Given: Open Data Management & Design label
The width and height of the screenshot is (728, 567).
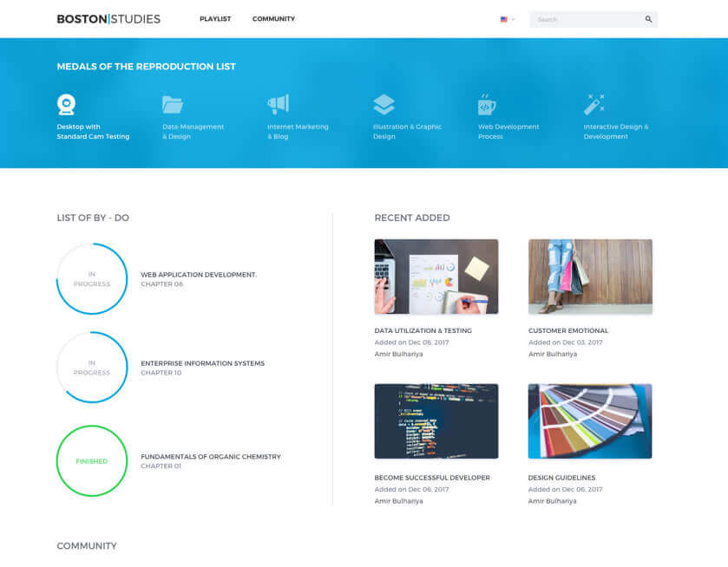Looking at the screenshot, I should (x=193, y=132).
